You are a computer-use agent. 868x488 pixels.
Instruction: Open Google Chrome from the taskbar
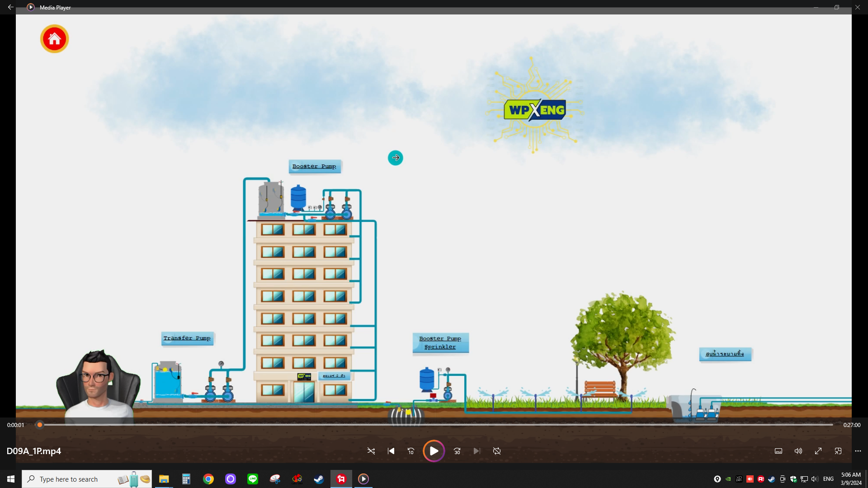(208, 479)
